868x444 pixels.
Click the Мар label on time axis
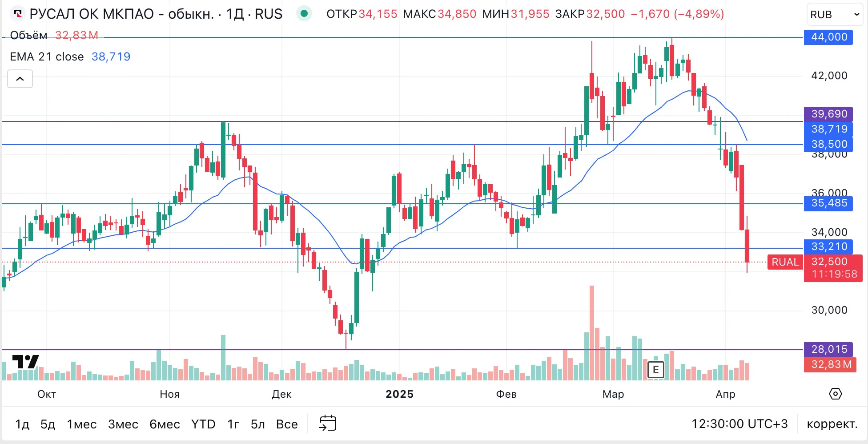[x=613, y=394]
